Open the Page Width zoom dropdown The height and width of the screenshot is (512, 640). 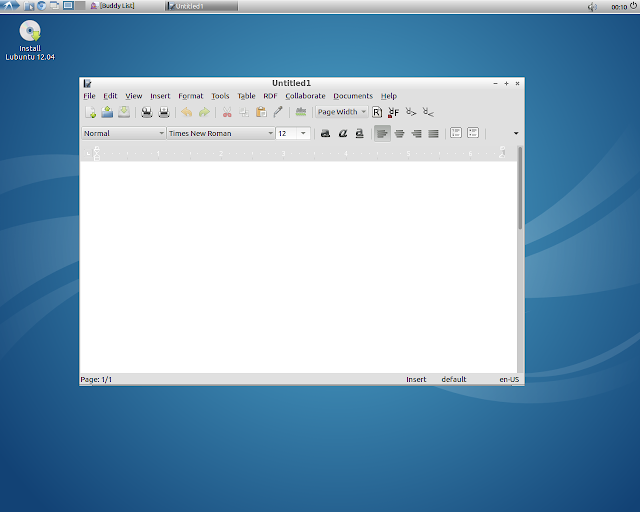click(342, 112)
